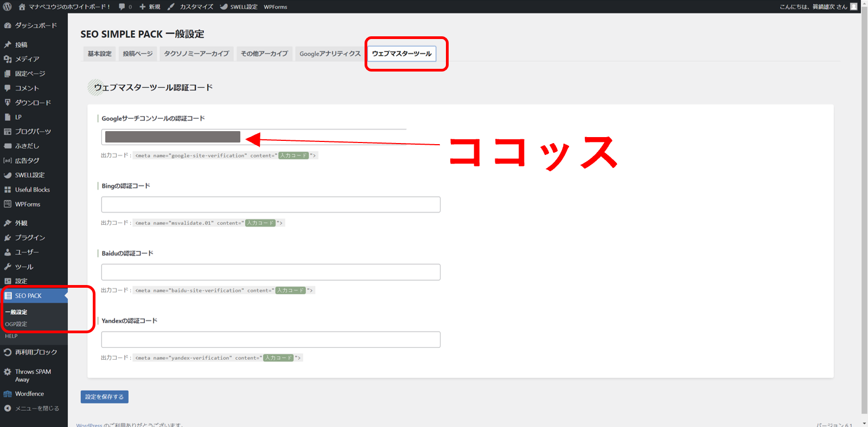Screen dimensions: 868x427
Task: Click the ユーザー person icon
Action: (x=8, y=252)
